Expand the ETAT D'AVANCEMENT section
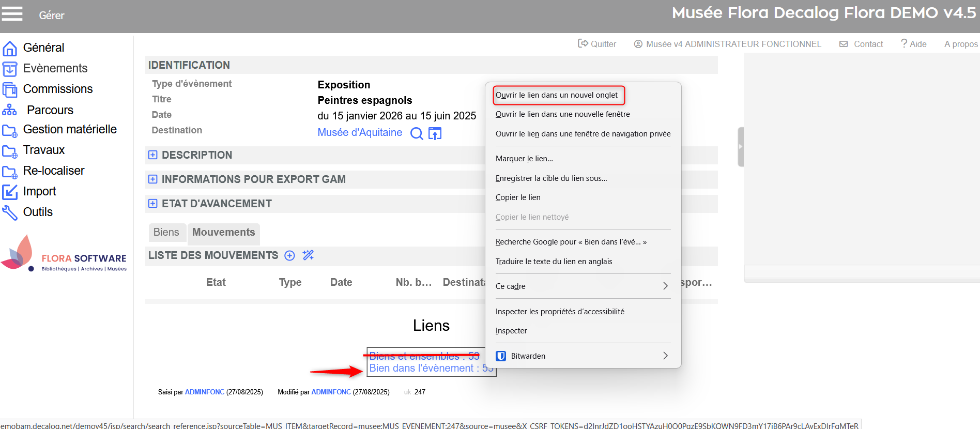This screenshot has width=980, height=429. tap(153, 204)
